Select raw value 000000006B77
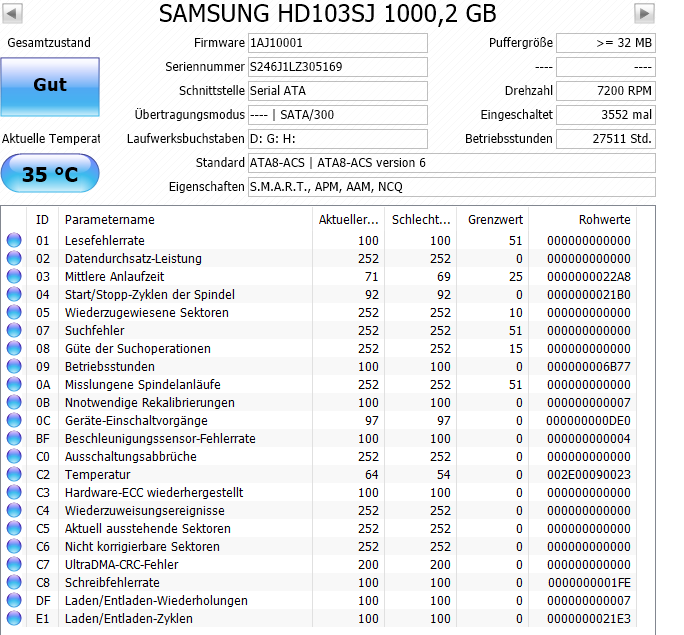 tap(589, 366)
